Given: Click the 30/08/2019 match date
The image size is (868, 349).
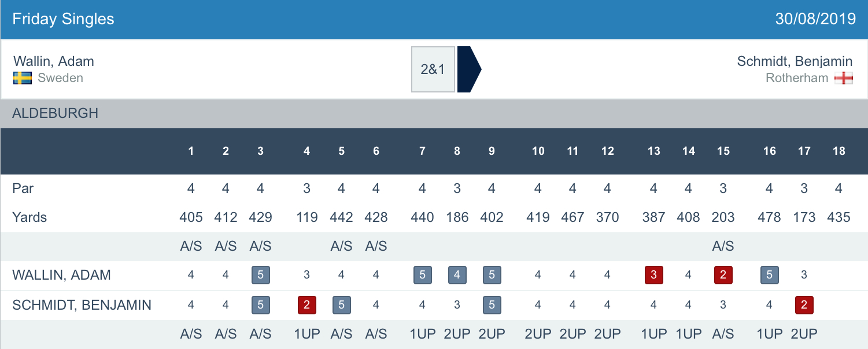Looking at the screenshot, I should pos(815,19).
